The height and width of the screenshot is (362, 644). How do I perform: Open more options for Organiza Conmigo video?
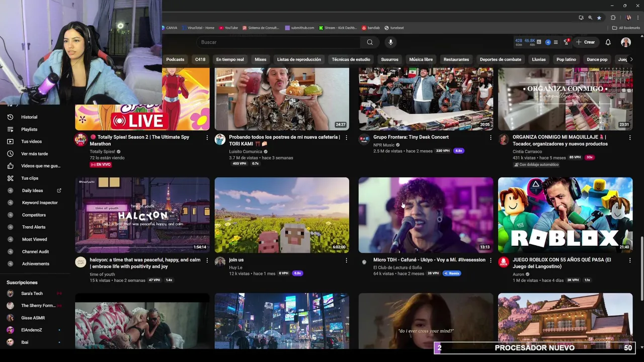629,137
